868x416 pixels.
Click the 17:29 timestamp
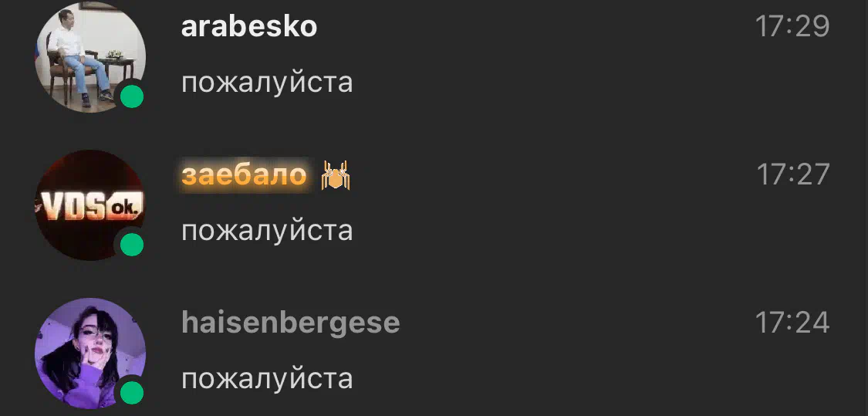(x=792, y=26)
